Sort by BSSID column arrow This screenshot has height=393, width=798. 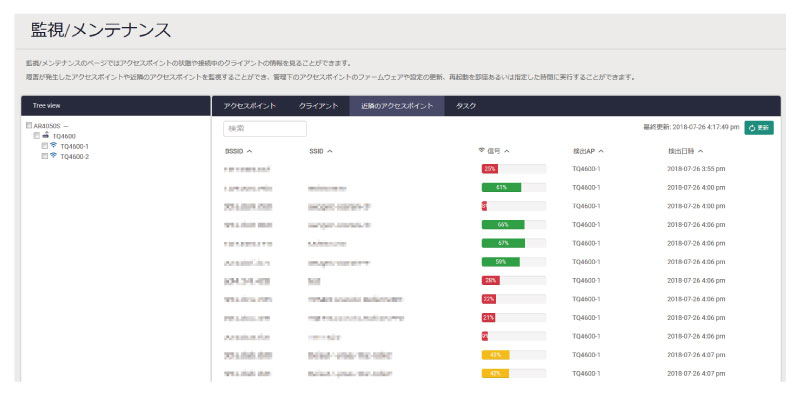[x=249, y=151]
